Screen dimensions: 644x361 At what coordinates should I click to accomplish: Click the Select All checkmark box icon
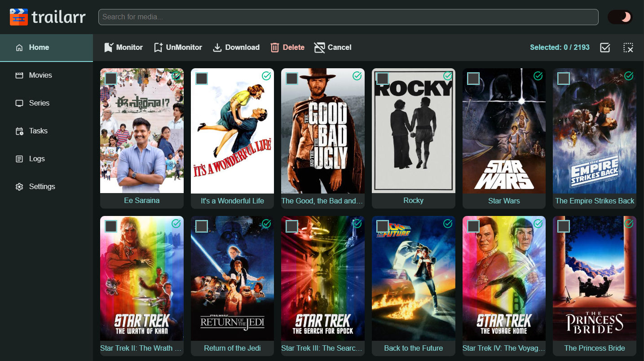605,48
